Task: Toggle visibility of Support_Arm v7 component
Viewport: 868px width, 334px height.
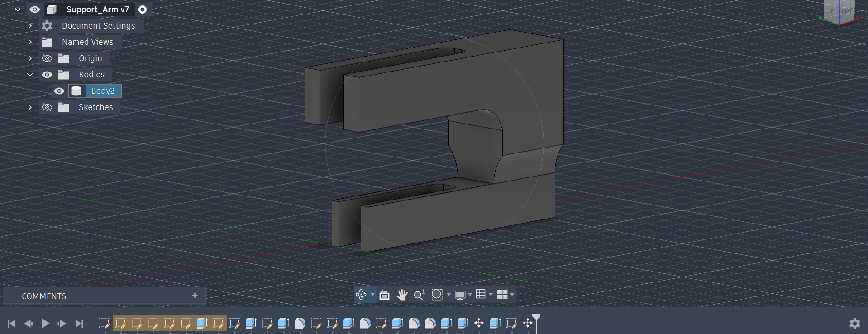Action: [x=35, y=10]
